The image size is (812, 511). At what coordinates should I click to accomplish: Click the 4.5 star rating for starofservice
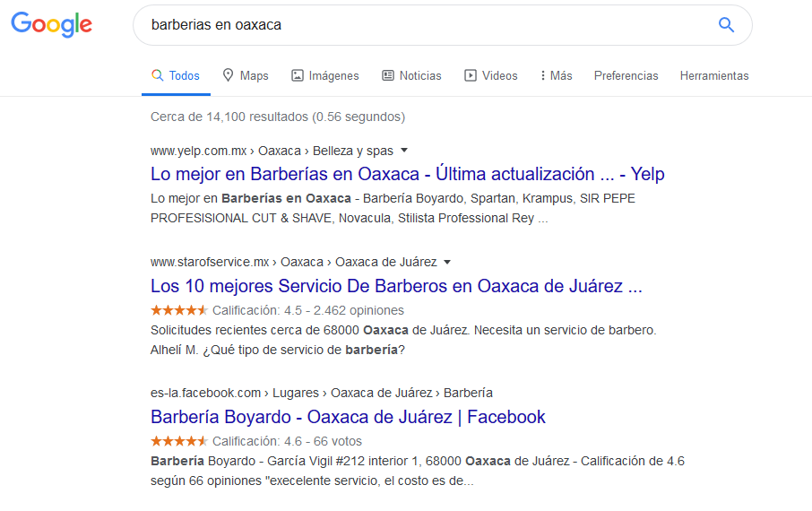(x=179, y=310)
